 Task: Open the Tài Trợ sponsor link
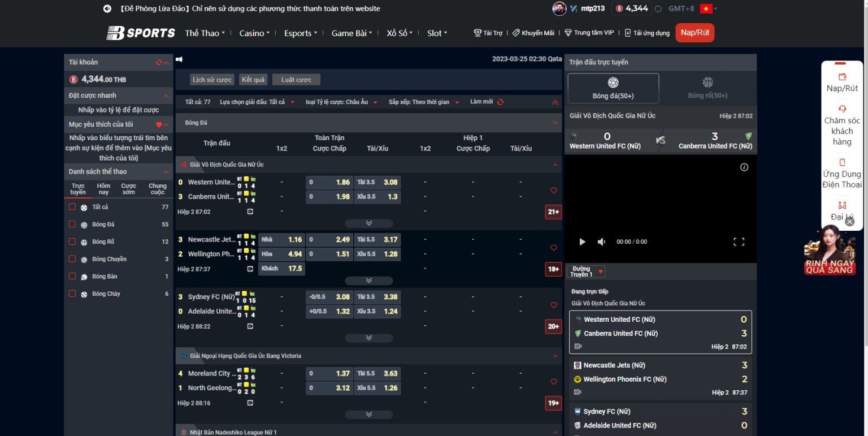[x=488, y=33]
